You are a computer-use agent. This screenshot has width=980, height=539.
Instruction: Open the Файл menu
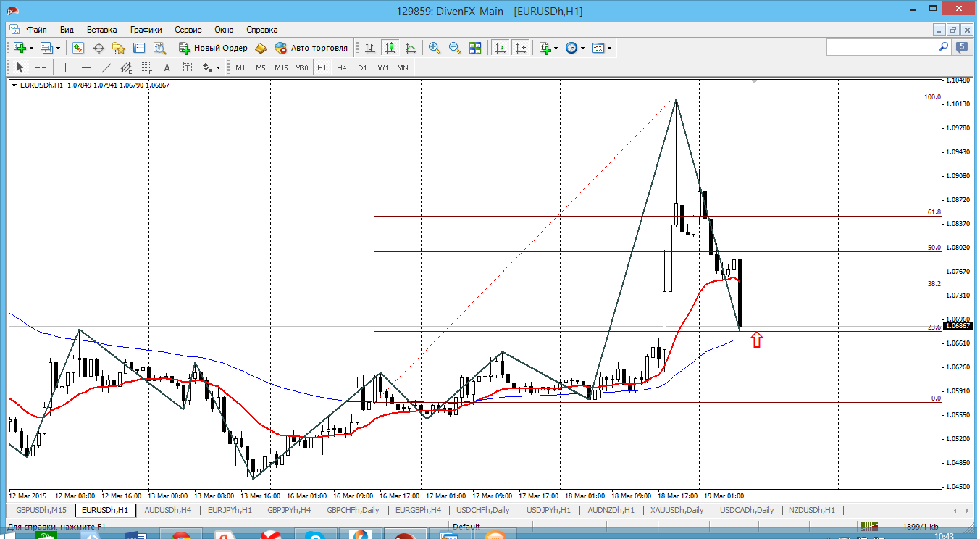point(37,30)
